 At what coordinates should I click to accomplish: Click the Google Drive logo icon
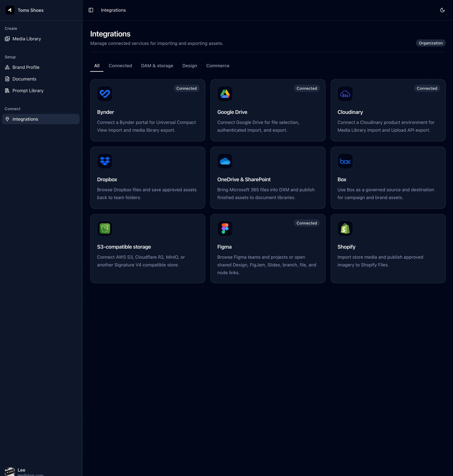pos(225,94)
